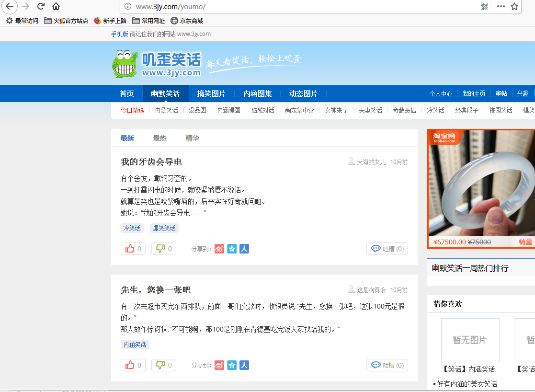This screenshot has width=535, height=392.
Task: Open 内涵图集 navigation item
Action: click(258, 93)
